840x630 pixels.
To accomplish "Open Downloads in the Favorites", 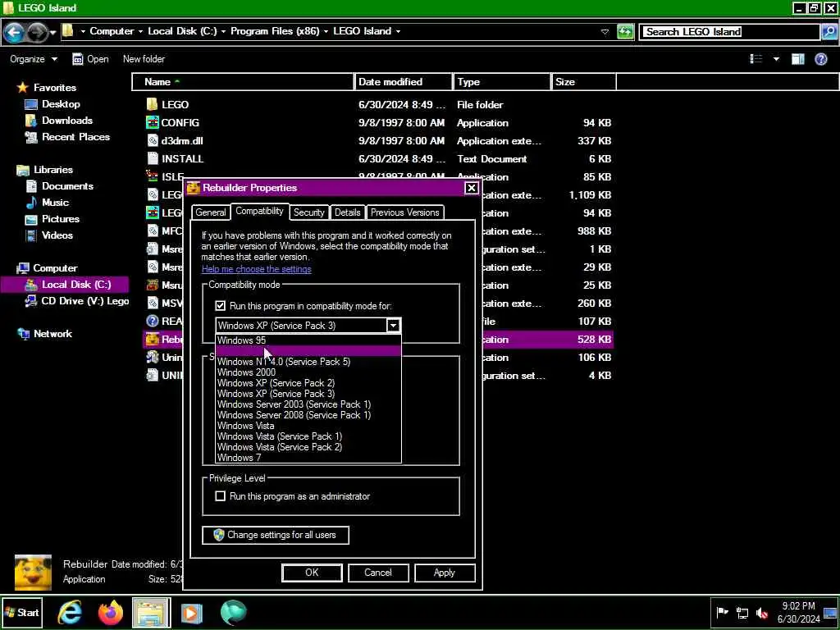I will (x=58, y=121).
